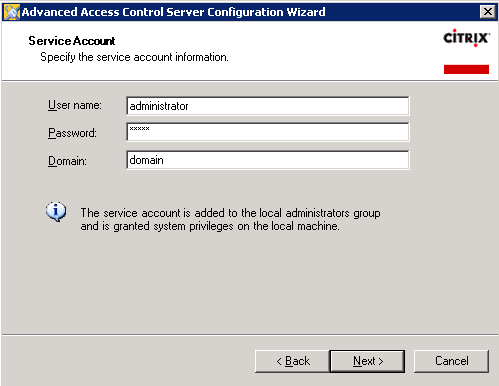This screenshot has width=499, height=386.
Task: Focus the User name input field
Action: point(268,106)
